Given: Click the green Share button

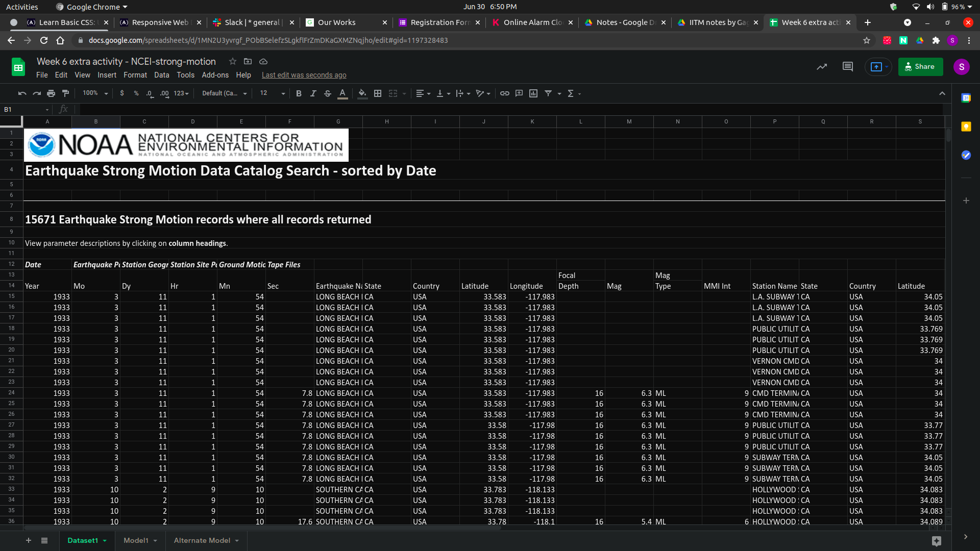Looking at the screenshot, I should [x=920, y=67].
